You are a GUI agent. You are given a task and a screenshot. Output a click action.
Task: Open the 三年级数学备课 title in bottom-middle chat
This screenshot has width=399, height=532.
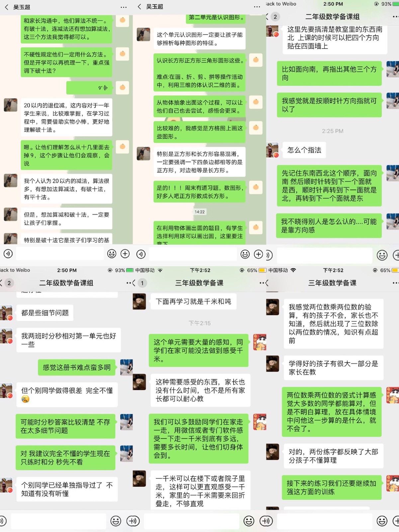tap(199, 283)
